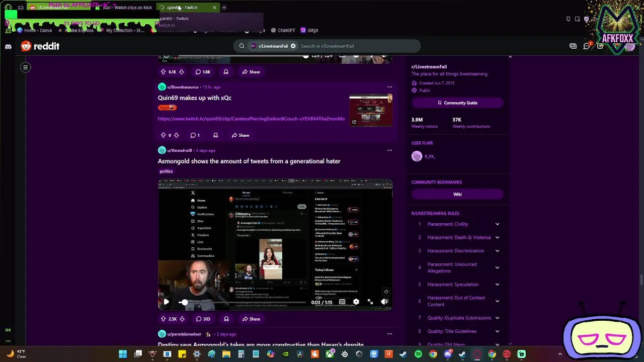Award the Asmongold tweets post

(x=226, y=319)
